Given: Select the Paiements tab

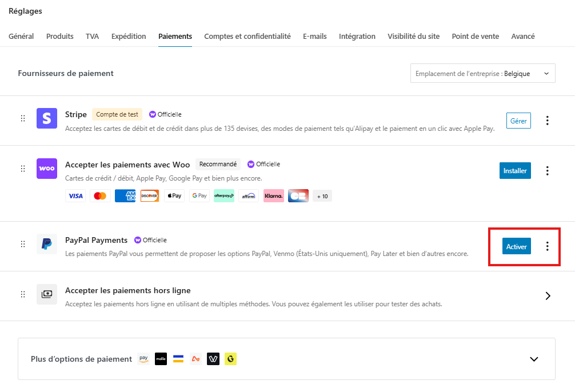Looking at the screenshot, I should pyautogui.click(x=175, y=37).
